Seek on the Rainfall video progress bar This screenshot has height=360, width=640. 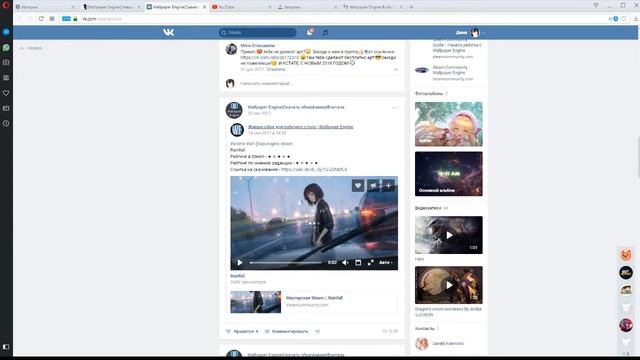click(286, 262)
